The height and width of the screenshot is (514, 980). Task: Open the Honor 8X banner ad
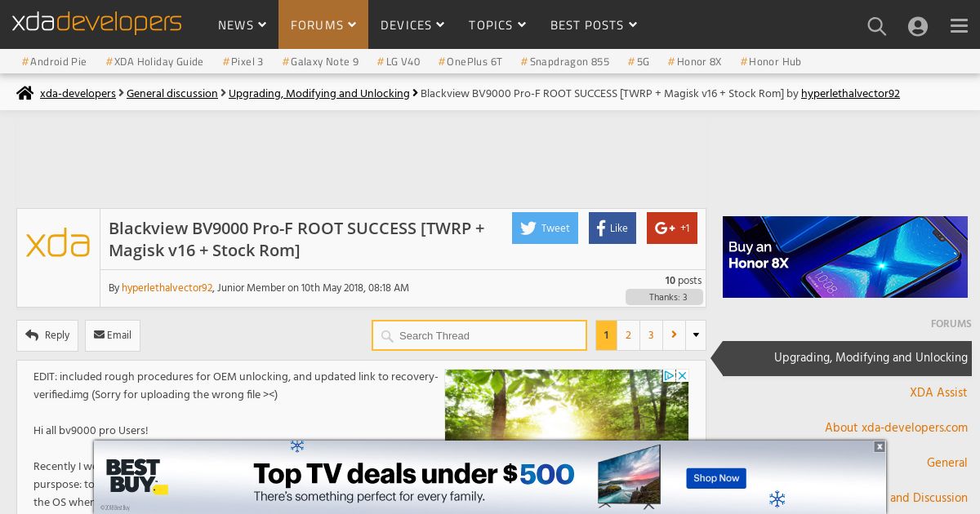pos(845,257)
